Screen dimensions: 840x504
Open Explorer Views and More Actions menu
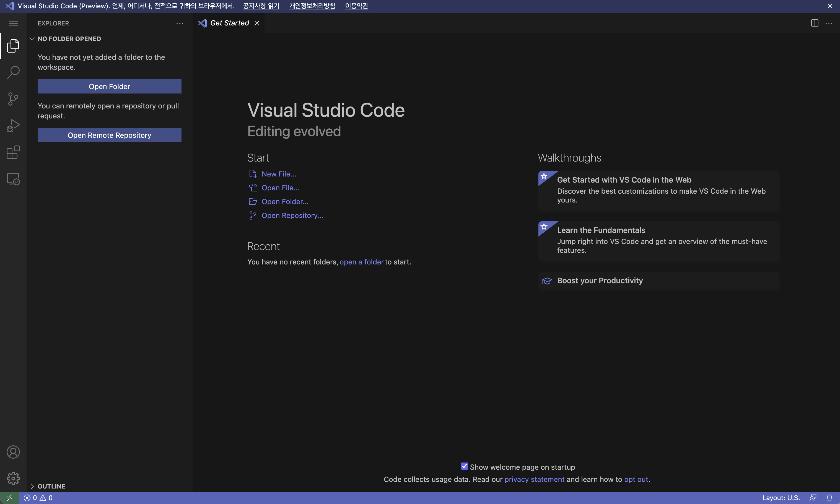[x=180, y=23]
